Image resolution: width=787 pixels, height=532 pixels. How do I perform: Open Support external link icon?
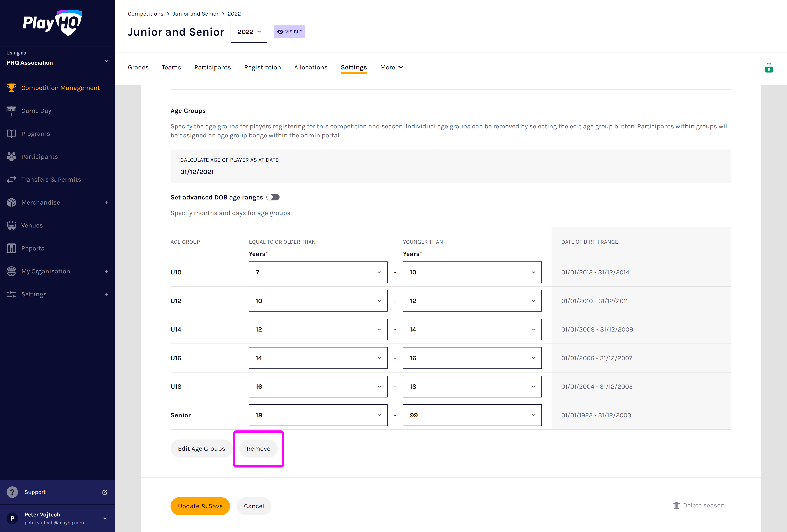point(105,492)
